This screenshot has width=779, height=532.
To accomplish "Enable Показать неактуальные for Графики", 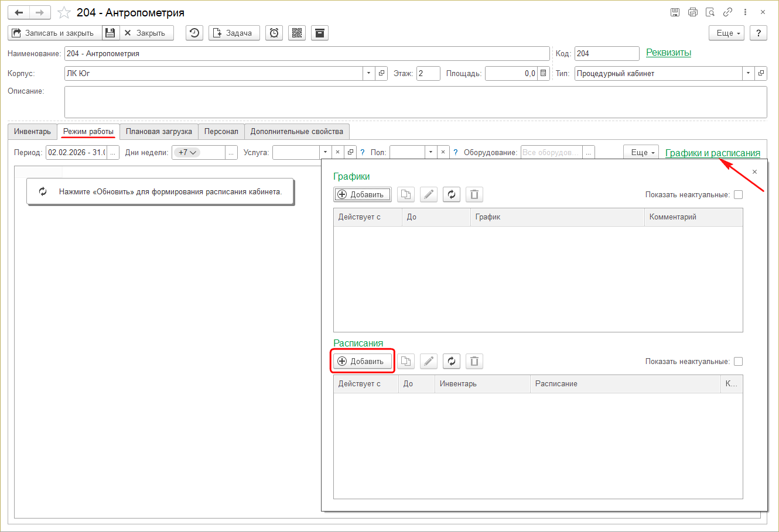I will 738,195.
